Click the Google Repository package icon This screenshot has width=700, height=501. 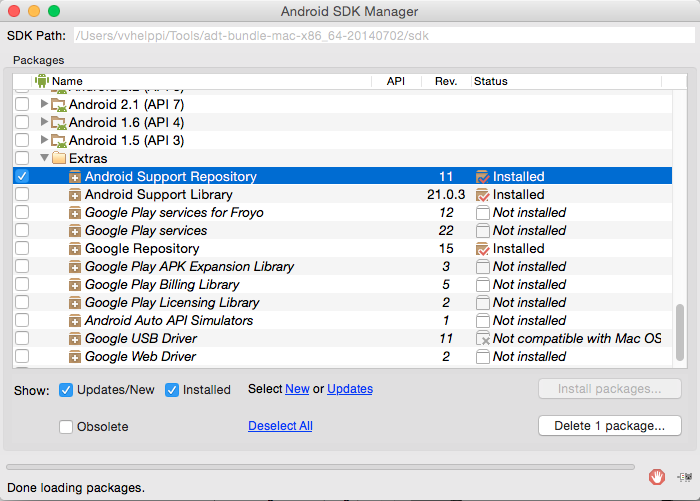point(75,249)
